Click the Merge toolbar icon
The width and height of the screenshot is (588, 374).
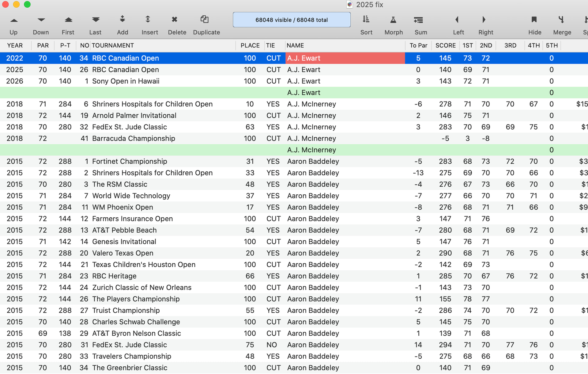[562, 20]
